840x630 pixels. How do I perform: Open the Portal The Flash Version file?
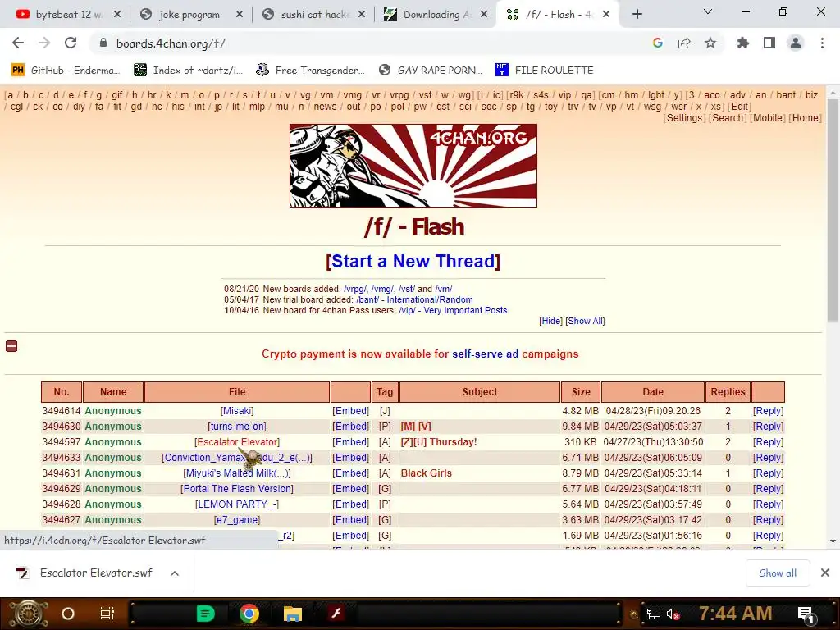click(x=237, y=489)
